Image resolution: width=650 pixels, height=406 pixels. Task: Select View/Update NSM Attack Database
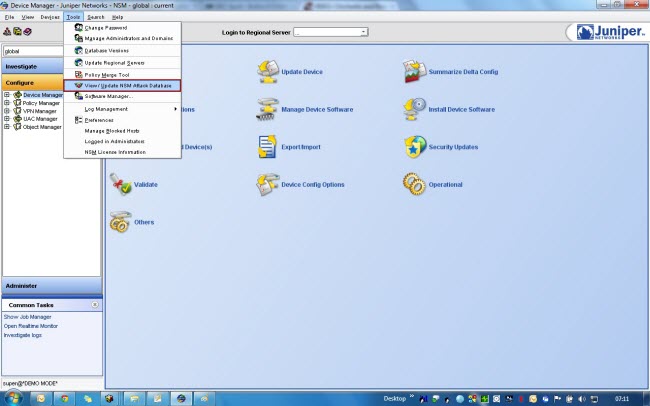[x=122, y=85]
